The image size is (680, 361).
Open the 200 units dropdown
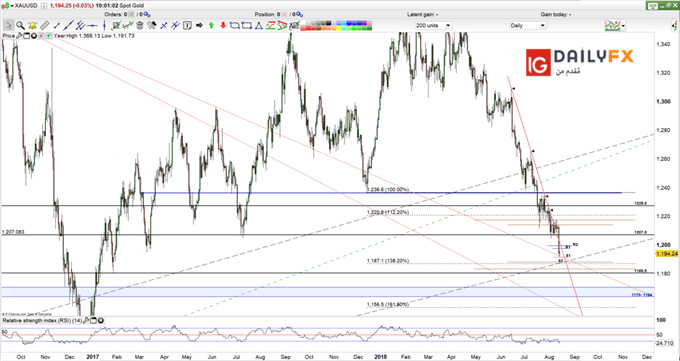433,26
